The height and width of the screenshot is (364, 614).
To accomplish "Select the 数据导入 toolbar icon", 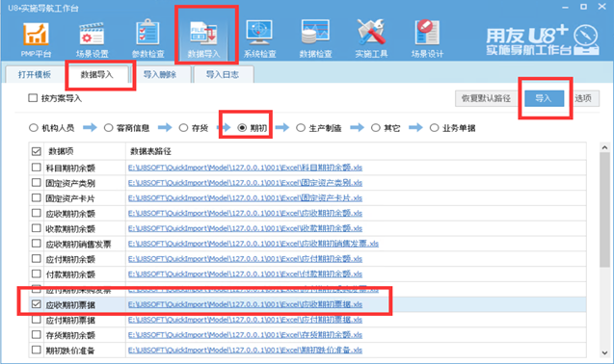I will coord(203,39).
